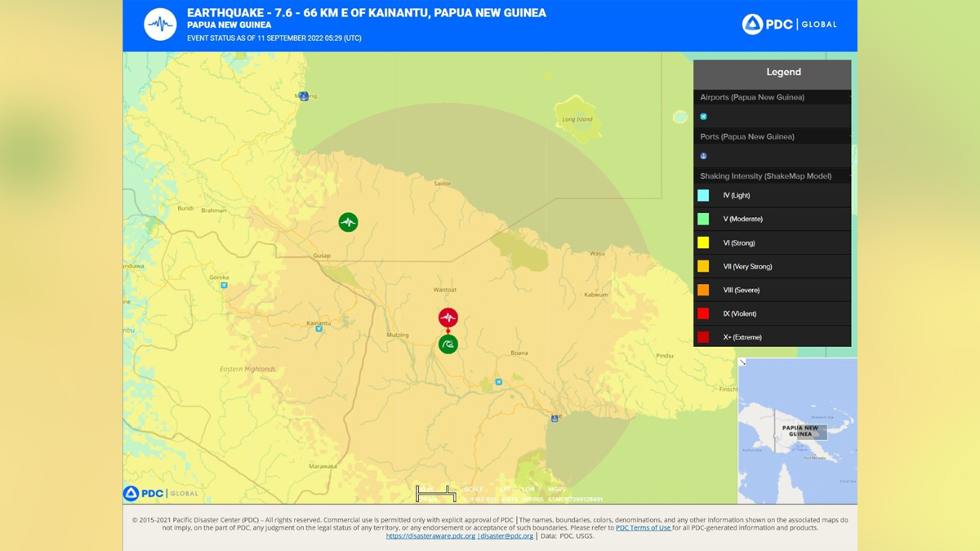Screen dimensions: 980x551
Task: Click the 'Pindiu' place label
Action: 665,356
